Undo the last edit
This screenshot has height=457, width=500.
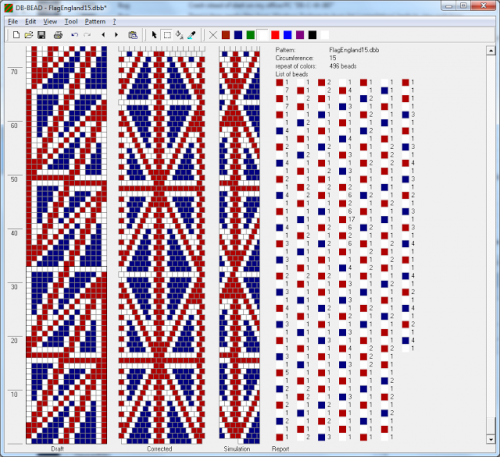74,35
